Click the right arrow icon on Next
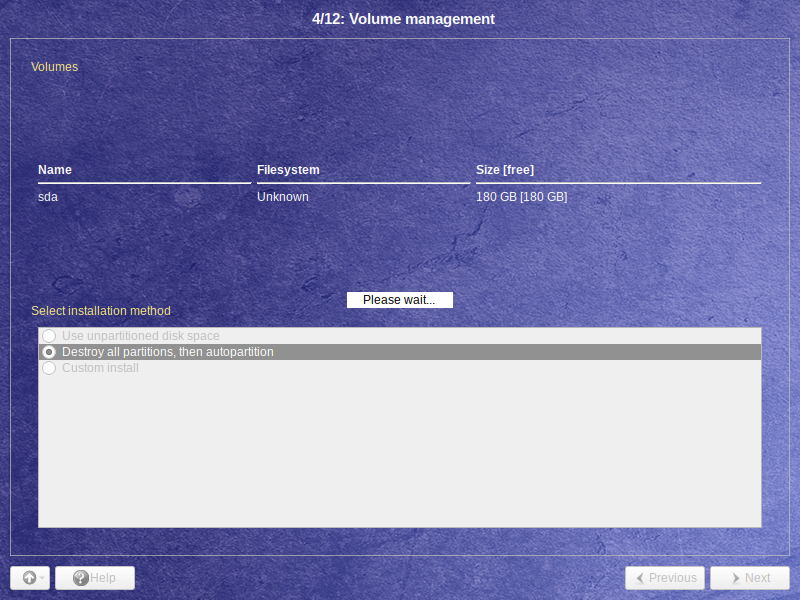 (x=736, y=578)
